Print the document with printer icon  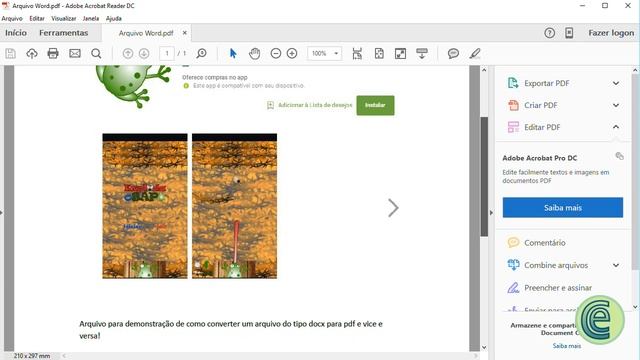pos(53,53)
